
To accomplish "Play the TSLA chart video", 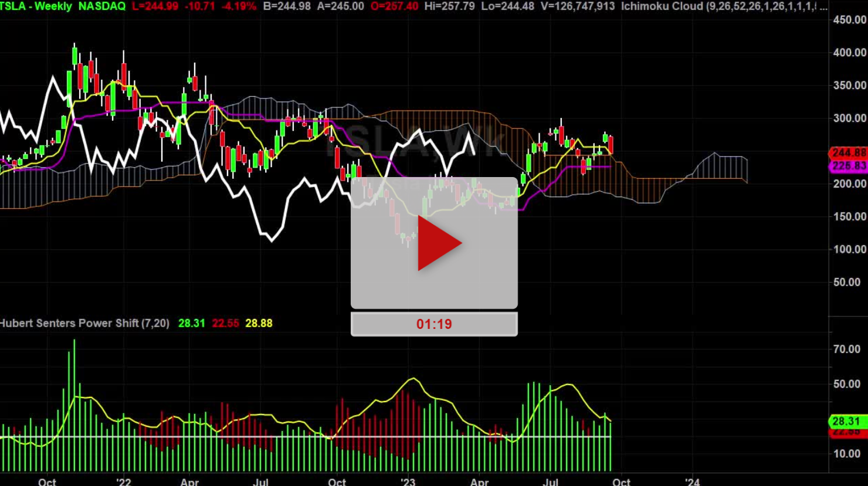I will click(434, 243).
